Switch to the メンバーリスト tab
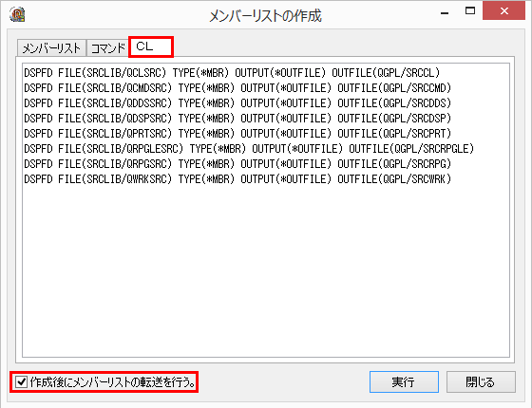532x408 pixels. 51,48
